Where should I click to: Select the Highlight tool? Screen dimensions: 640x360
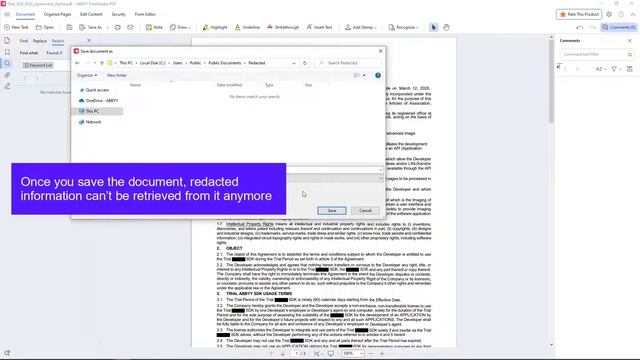tap(215, 27)
